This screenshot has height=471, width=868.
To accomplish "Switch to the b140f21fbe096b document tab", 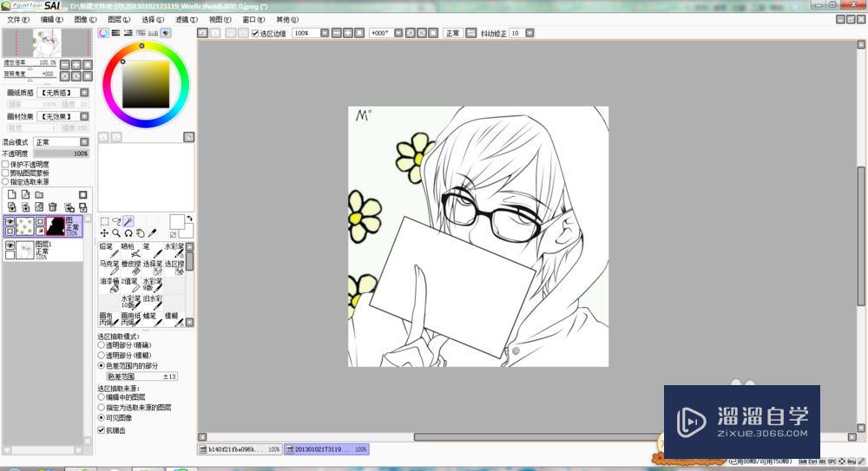I will [x=240, y=449].
